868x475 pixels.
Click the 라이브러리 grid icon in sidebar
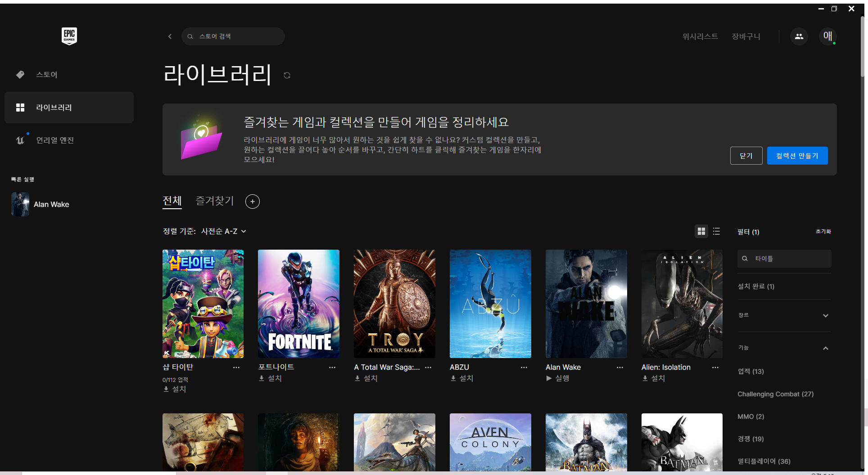tap(20, 108)
